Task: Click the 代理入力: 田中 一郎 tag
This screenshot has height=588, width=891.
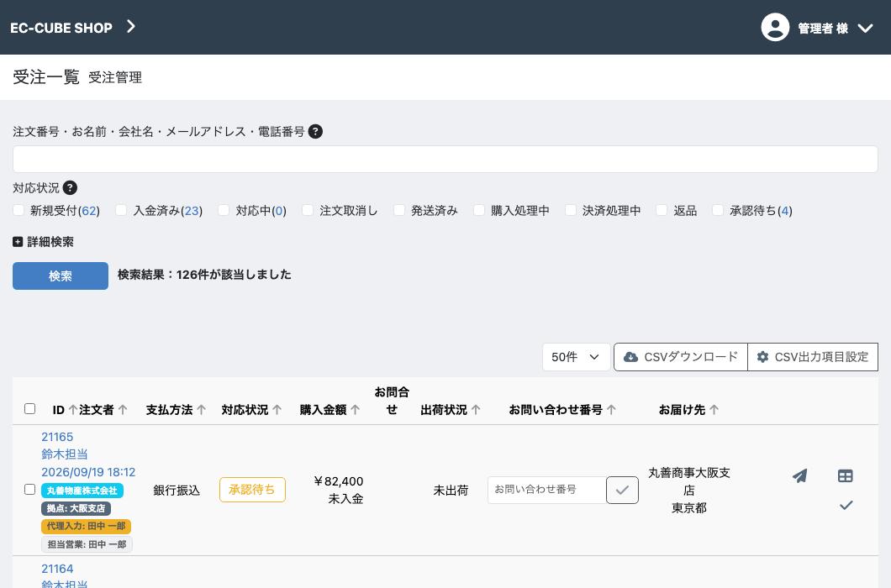Action: 87,526
